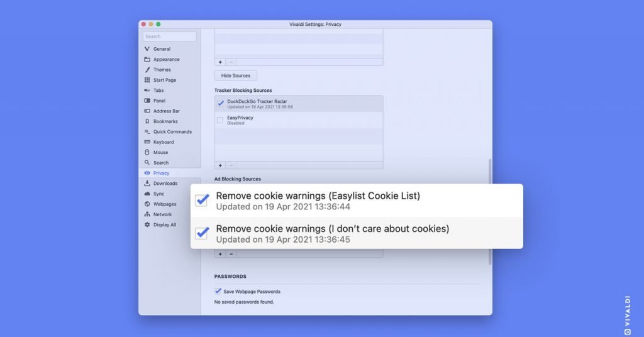Go to Themes settings
Screen dimensions: 644x337
[162, 70]
